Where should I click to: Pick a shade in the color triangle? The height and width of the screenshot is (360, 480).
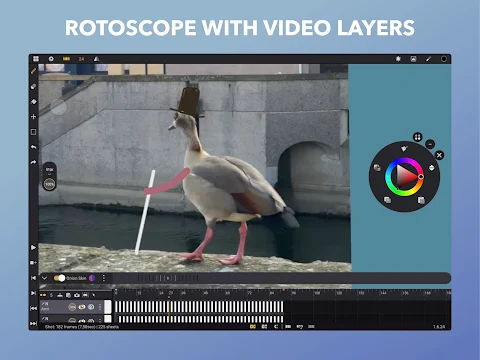(405, 177)
